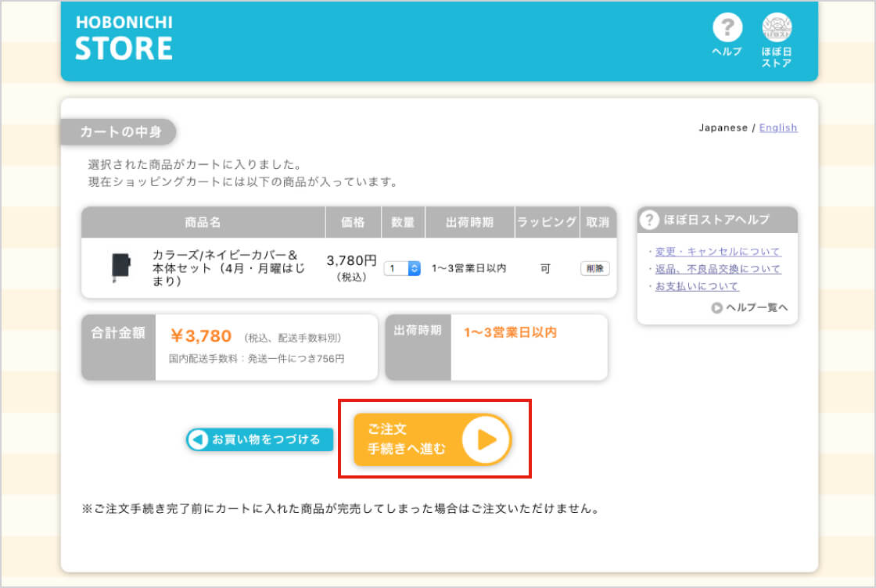Click the question mark icon in help panel
Screen dimensions: 876x588
(x=649, y=220)
